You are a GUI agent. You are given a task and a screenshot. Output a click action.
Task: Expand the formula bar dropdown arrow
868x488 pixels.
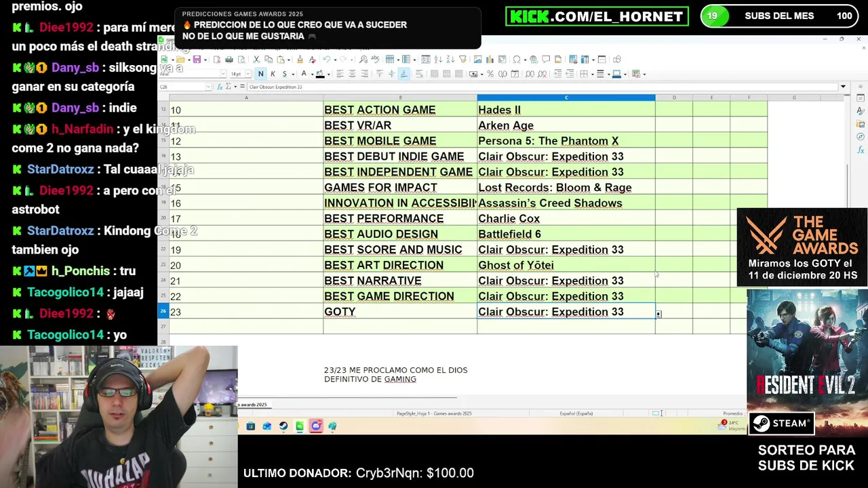843,87
